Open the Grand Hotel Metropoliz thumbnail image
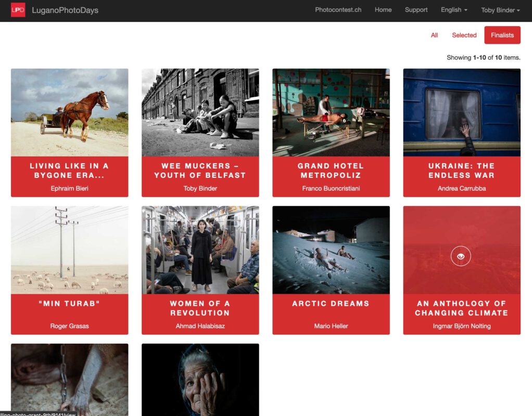 [331, 112]
